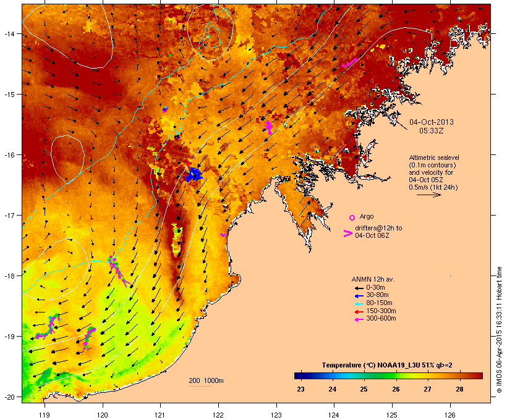Screen dimensions: 507x420
Task: Click the dark blue end of the color bar
Action: pyautogui.click(x=297, y=376)
